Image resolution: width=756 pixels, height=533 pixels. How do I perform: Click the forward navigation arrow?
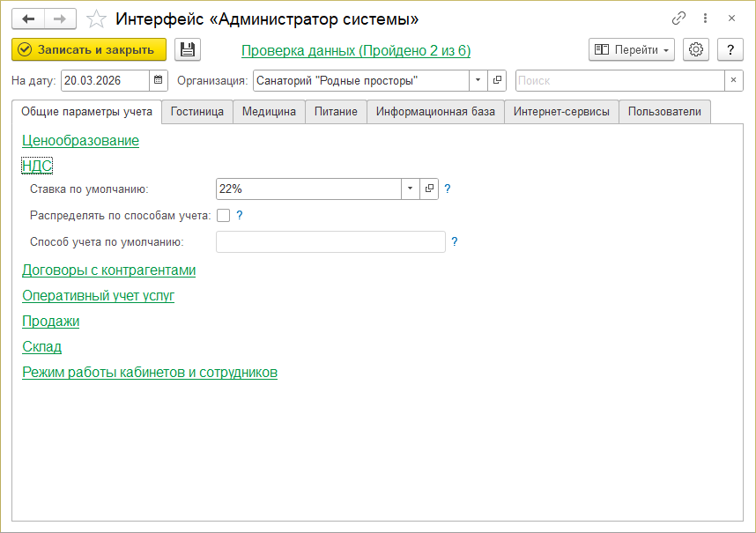click(x=60, y=19)
